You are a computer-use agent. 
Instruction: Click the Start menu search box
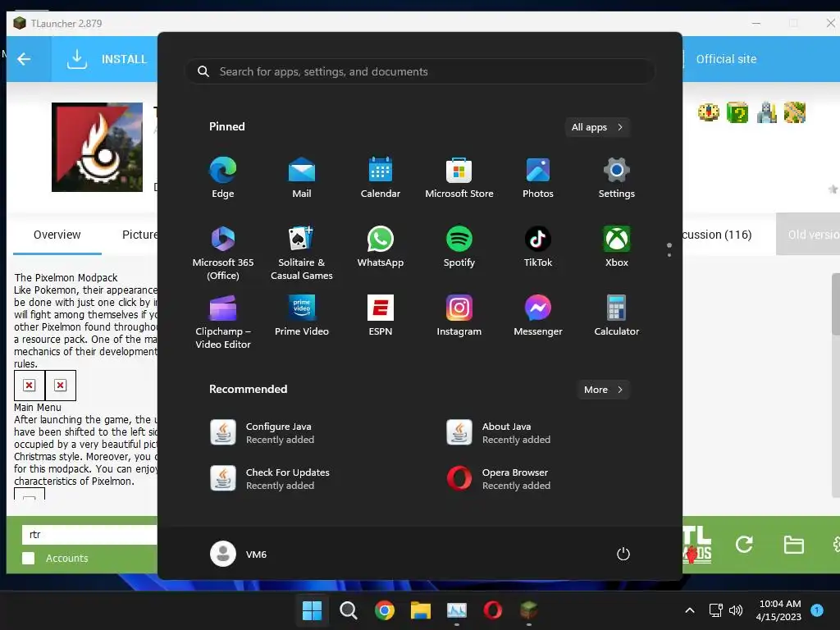pos(420,71)
